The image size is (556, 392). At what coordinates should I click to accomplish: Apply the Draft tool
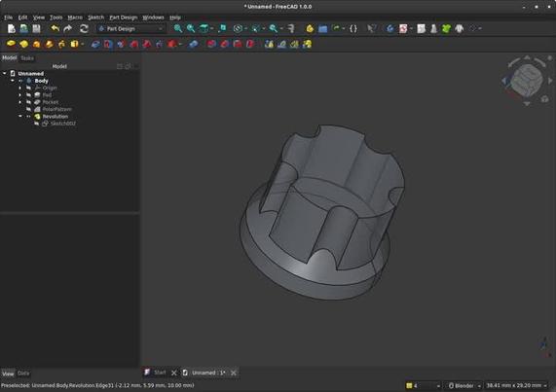tap(238, 44)
